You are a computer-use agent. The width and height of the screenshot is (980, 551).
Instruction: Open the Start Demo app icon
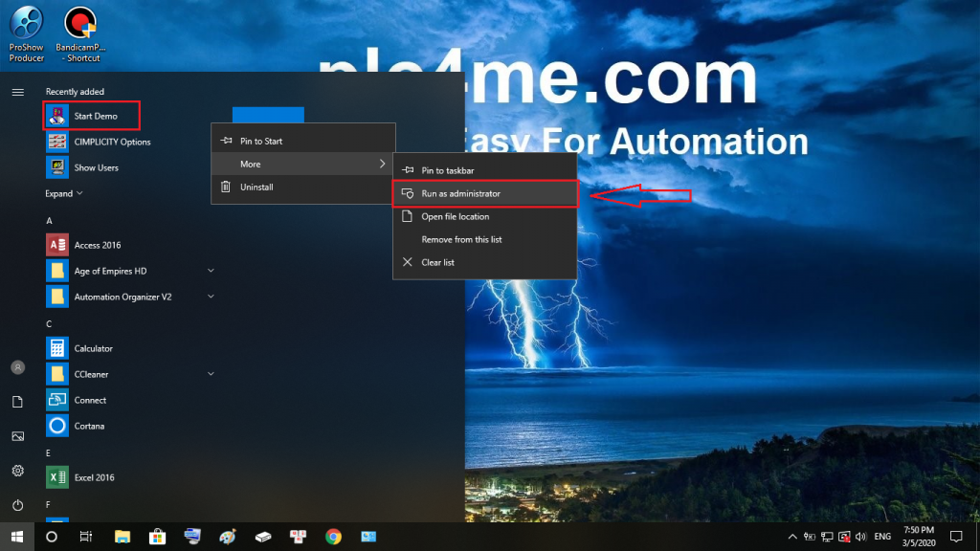point(57,116)
